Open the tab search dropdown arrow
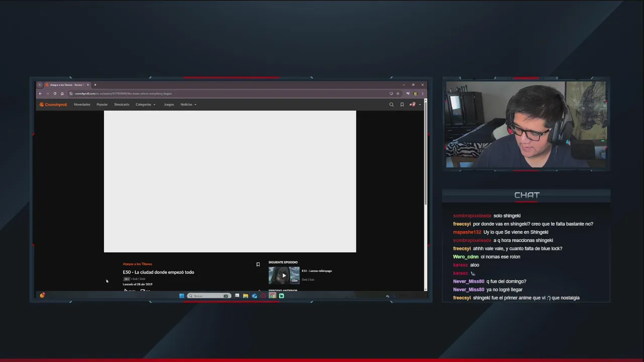The width and height of the screenshot is (644, 362). pyautogui.click(x=40, y=85)
